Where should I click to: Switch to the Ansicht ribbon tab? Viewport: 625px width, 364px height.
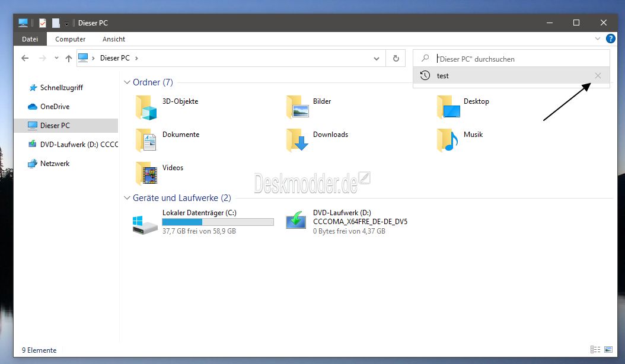[x=114, y=39]
